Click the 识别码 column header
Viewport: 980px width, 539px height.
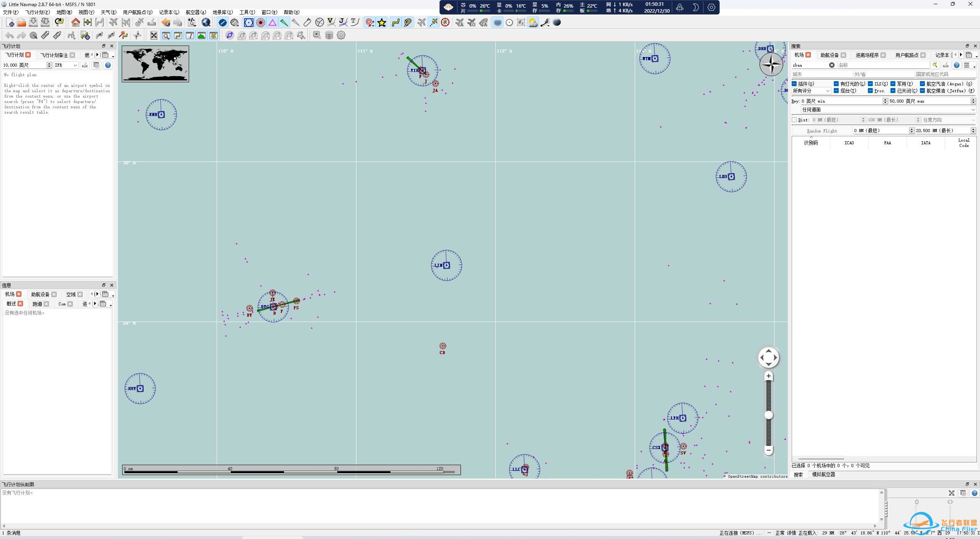click(811, 143)
